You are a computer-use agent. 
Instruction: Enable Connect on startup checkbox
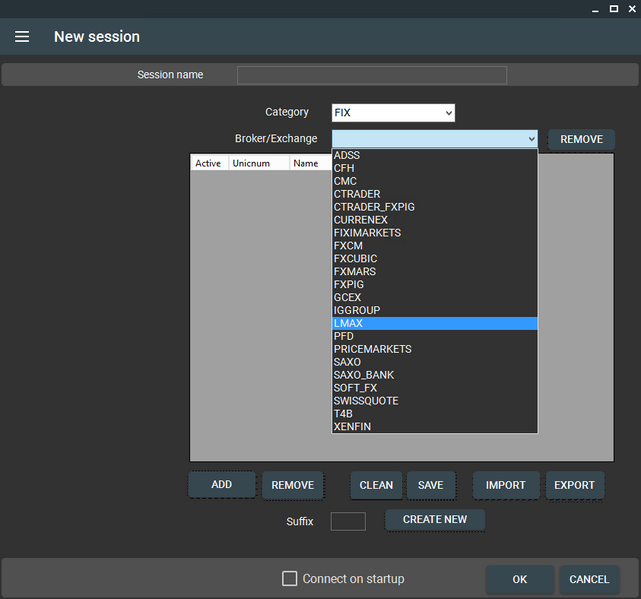pyautogui.click(x=290, y=579)
